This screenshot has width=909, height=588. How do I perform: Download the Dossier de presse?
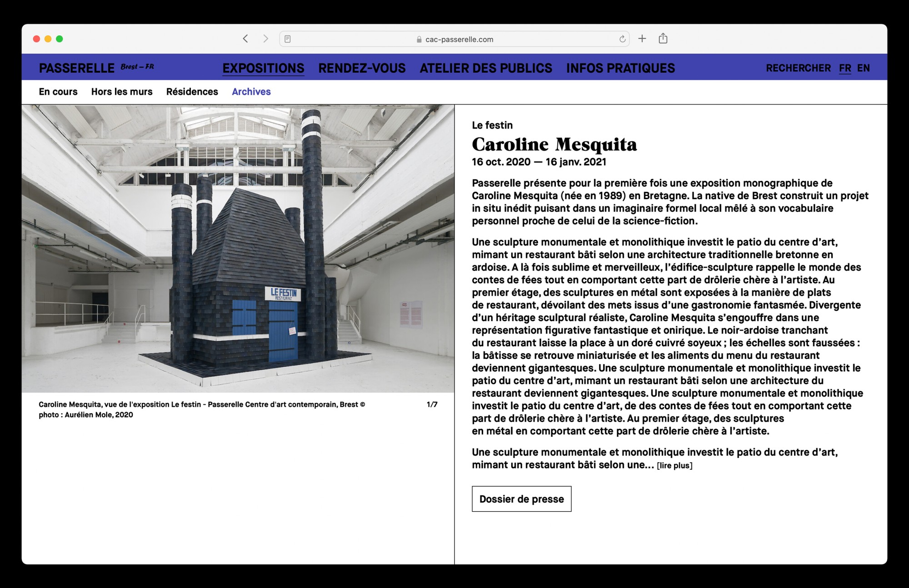pos(521,498)
